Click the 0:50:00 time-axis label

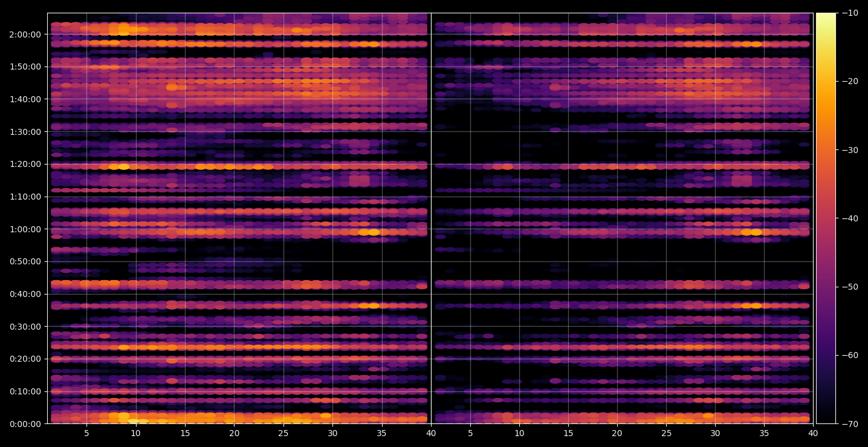(25, 261)
